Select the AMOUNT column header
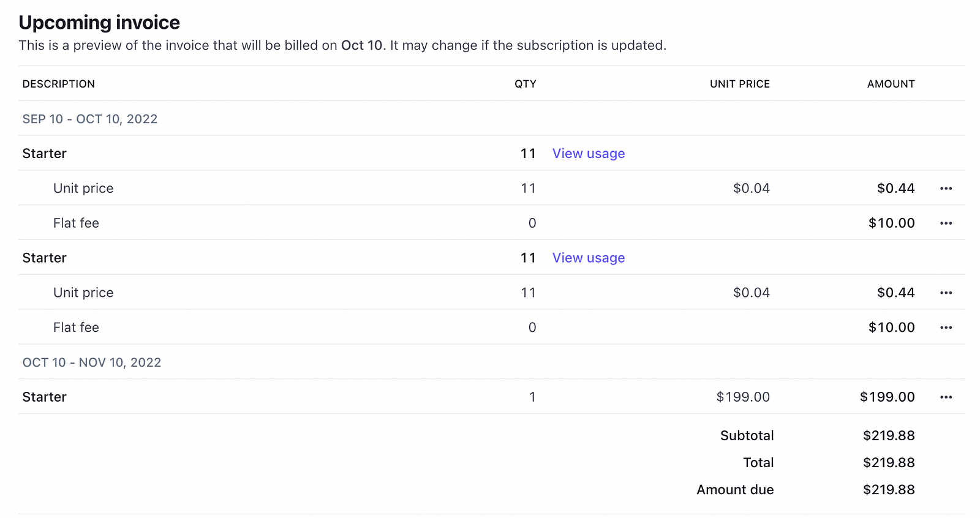 pyautogui.click(x=891, y=84)
